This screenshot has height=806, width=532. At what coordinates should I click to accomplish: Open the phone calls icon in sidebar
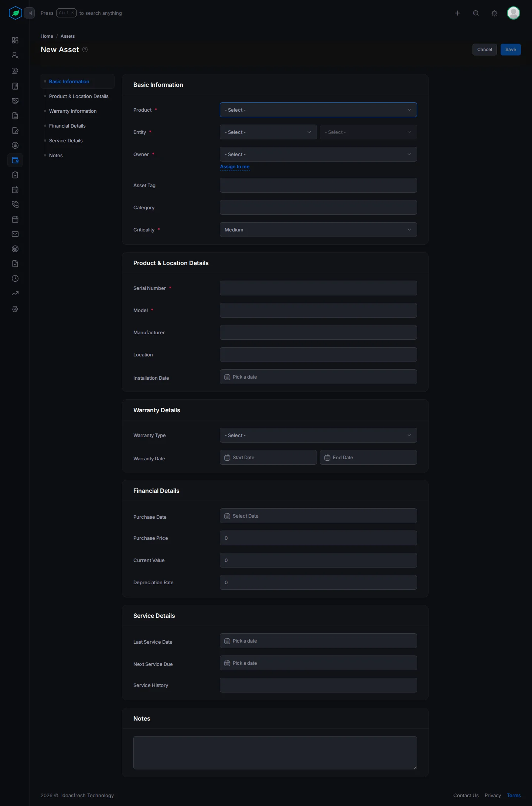(15, 204)
